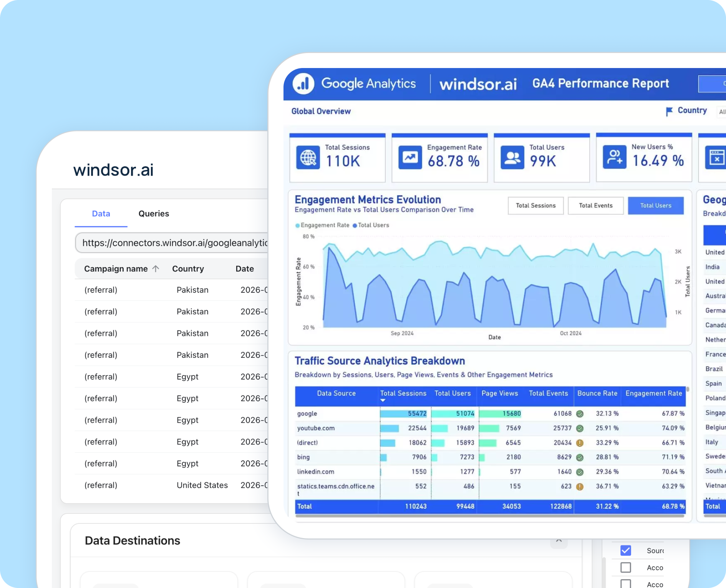The image size is (726, 588).
Task: Enable the first Account checkbox
Action: 625,567
